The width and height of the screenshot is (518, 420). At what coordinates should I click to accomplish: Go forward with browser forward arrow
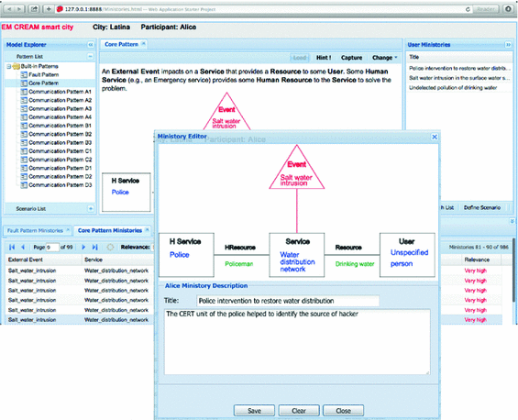pos(19,9)
